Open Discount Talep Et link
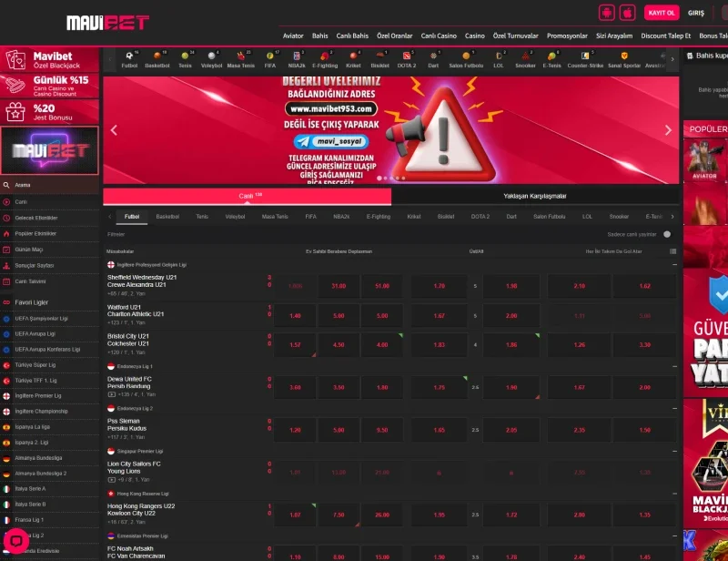The width and height of the screenshot is (728, 561). [666, 36]
